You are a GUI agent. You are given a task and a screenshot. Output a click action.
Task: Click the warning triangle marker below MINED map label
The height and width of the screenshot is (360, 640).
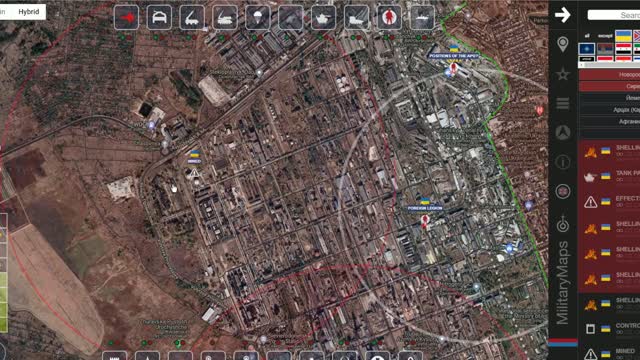[x=195, y=173]
